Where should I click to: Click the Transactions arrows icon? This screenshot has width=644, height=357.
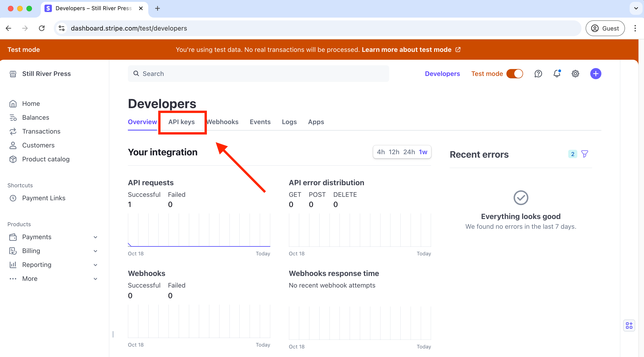[13, 132]
